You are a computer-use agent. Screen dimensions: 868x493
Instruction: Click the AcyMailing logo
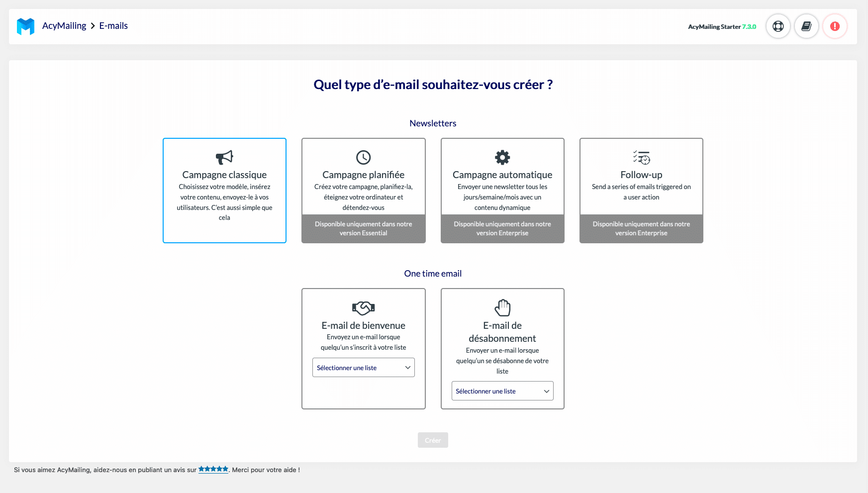25,25
